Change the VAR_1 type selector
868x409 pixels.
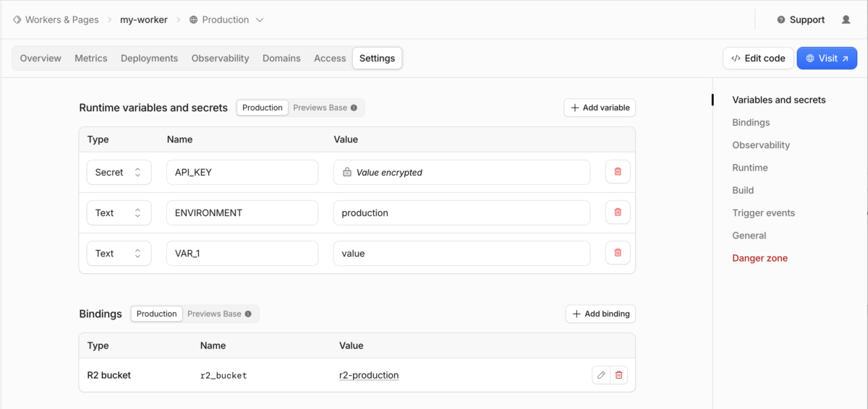coord(119,253)
